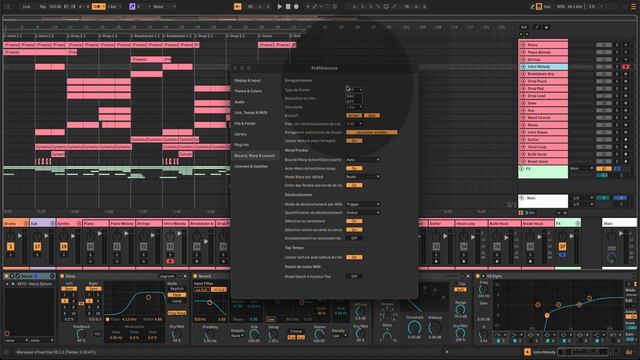The height and width of the screenshot is (360, 640).
Task: Click the Solo exclusive button
Action: click(371, 116)
